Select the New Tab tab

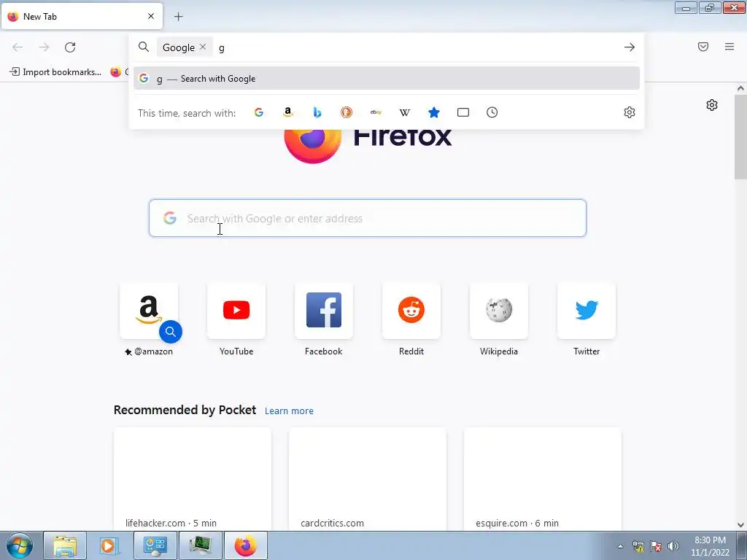(82, 16)
